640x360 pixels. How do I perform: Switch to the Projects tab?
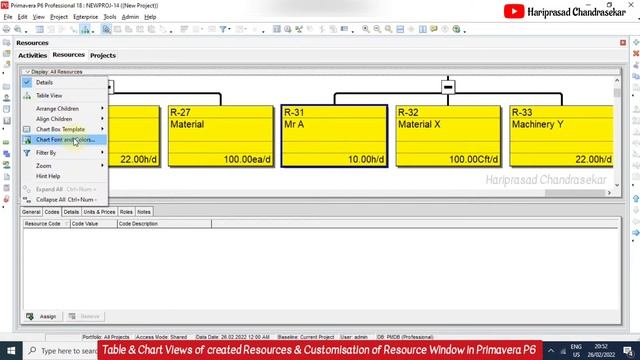click(103, 55)
